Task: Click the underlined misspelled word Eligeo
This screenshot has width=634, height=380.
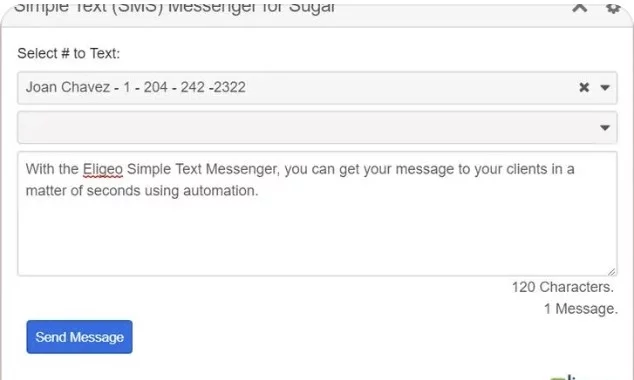Action: coord(103,169)
